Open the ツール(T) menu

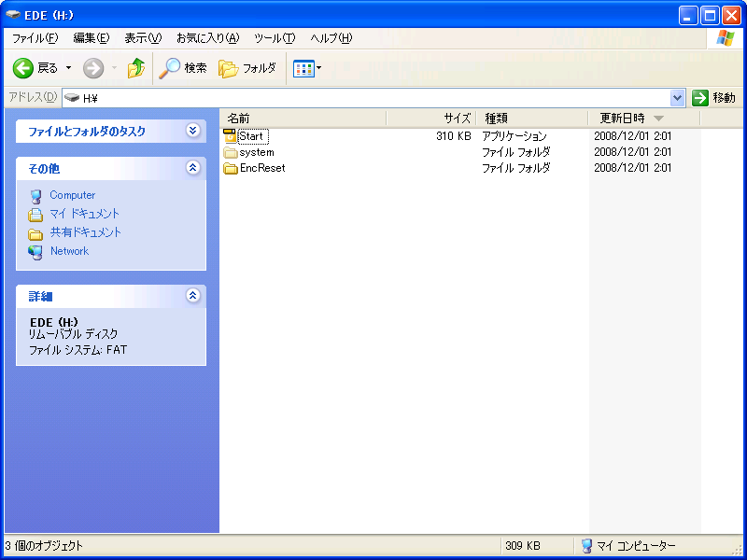275,38
